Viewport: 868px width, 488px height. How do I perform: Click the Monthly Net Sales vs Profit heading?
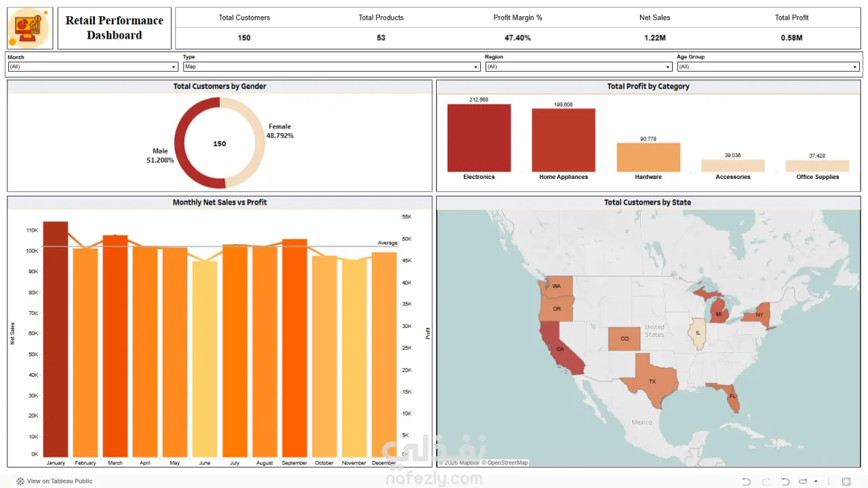coord(220,202)
